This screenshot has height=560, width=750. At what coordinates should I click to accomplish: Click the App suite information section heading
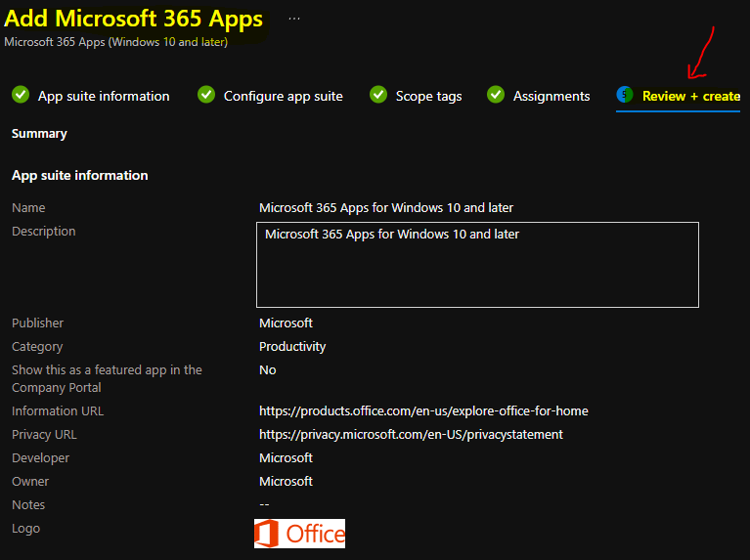[80, 175]
